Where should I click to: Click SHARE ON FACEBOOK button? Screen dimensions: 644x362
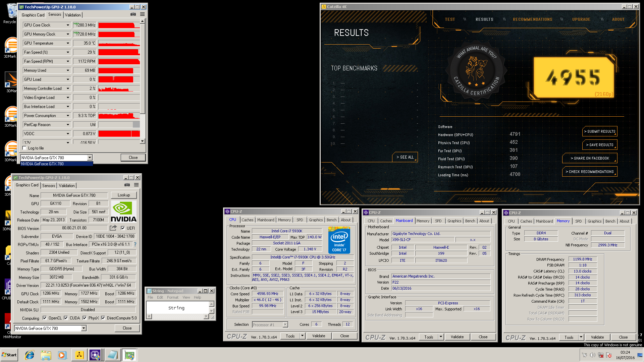click(590, 158)
